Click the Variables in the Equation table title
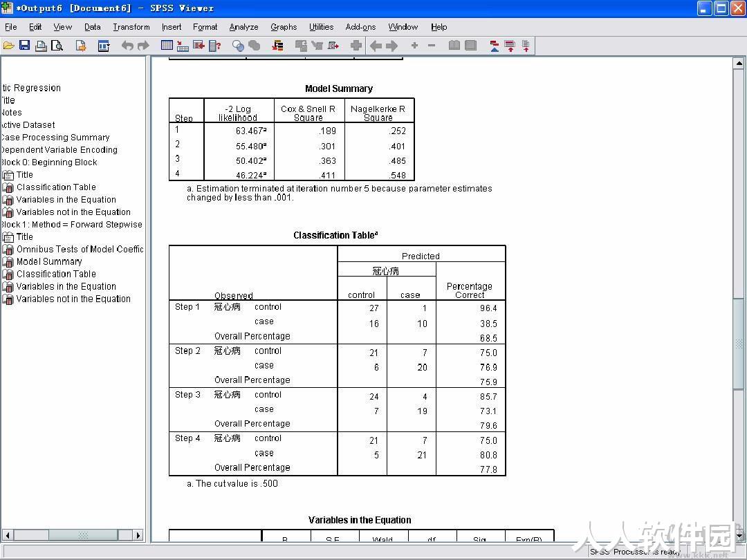The height and width of the screenshot is (560, 747). 360,520
